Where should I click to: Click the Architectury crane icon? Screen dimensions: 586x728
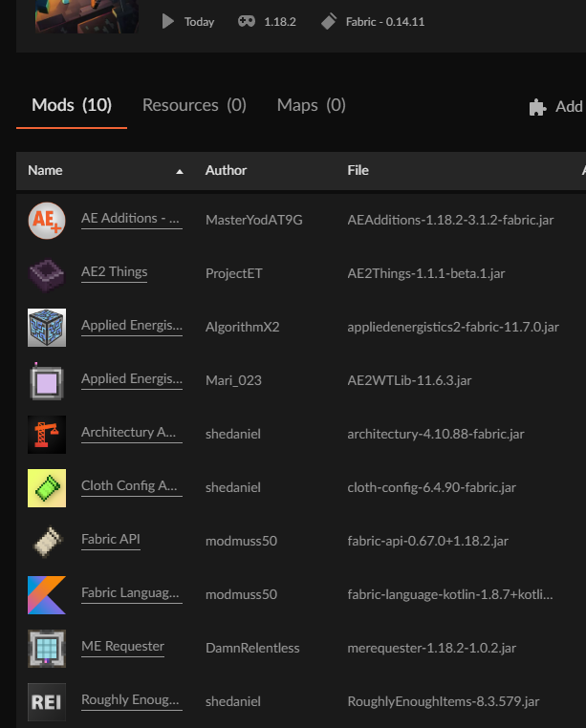pyautogui.click(x=47, y=434)
